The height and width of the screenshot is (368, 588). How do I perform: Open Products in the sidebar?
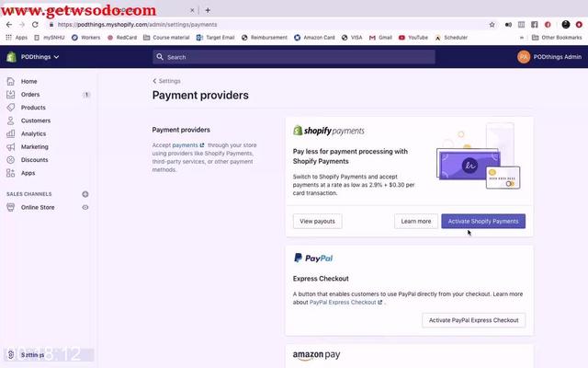point(33,108)
